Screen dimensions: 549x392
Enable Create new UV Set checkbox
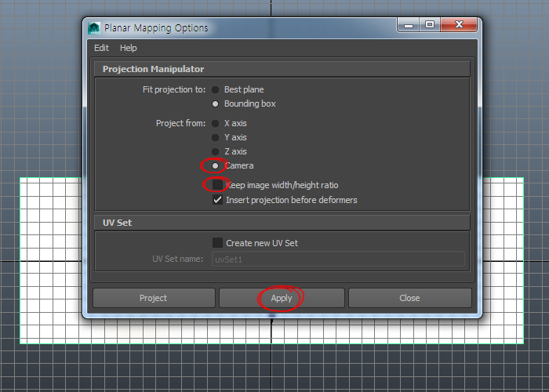(x=217, y=242)
